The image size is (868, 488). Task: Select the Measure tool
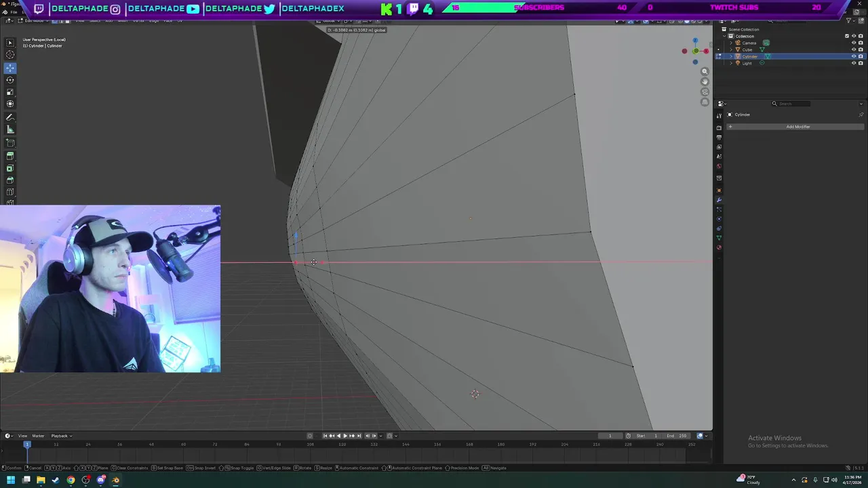(10, 129)
